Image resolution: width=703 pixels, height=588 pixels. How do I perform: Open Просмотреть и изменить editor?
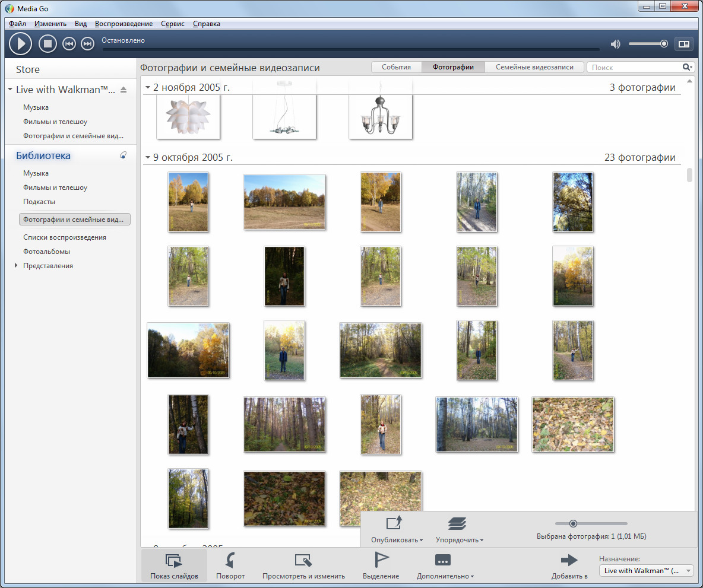[303, 565]
